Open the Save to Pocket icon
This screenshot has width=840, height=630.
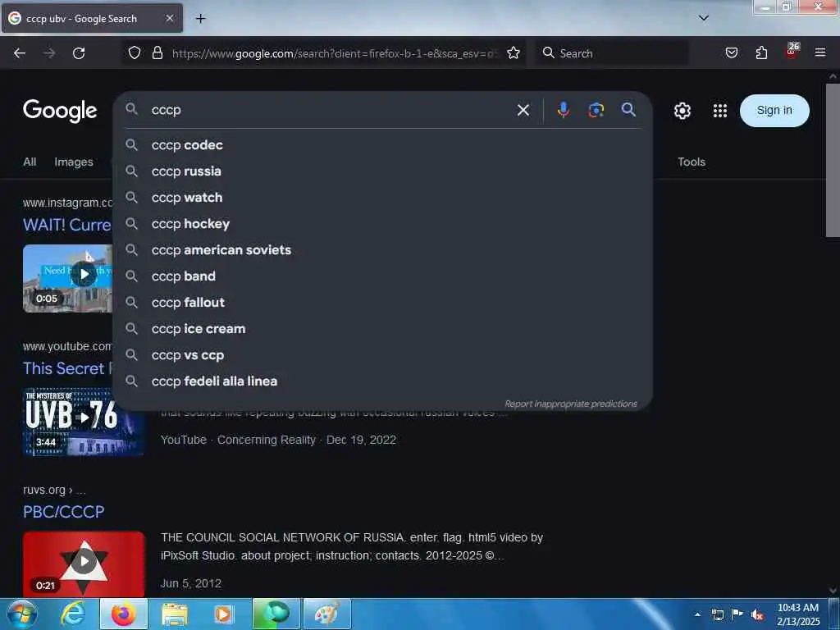pos(731,52)
